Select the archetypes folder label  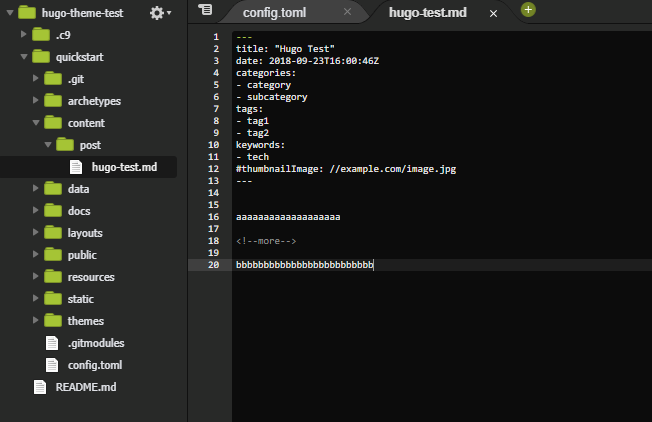pos(94,101)
